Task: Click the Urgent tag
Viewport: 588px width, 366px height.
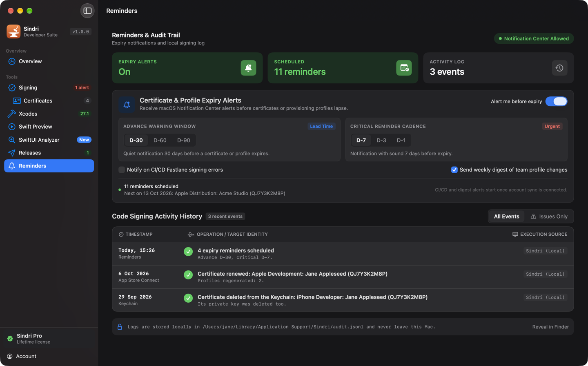Action: coord(552,126)
